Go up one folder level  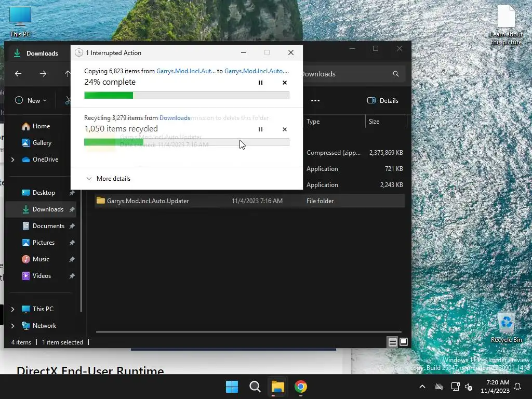68,74
